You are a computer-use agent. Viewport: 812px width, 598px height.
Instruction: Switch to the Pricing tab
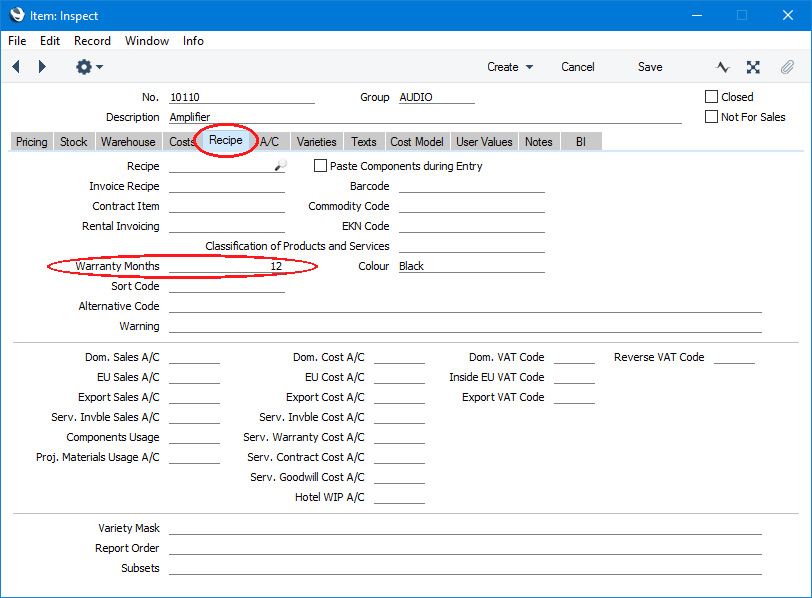(x=32, y=142)
